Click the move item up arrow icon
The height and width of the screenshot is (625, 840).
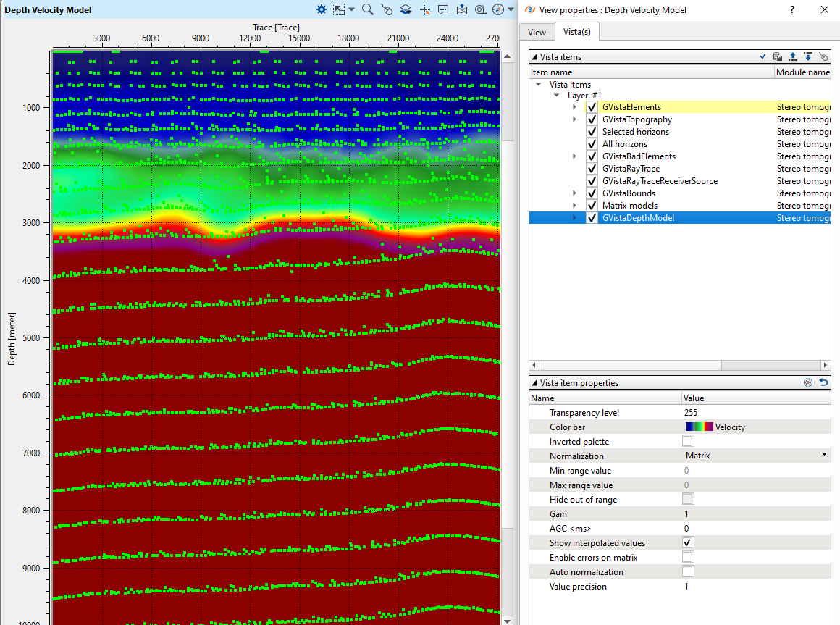[x=793, y=56]
